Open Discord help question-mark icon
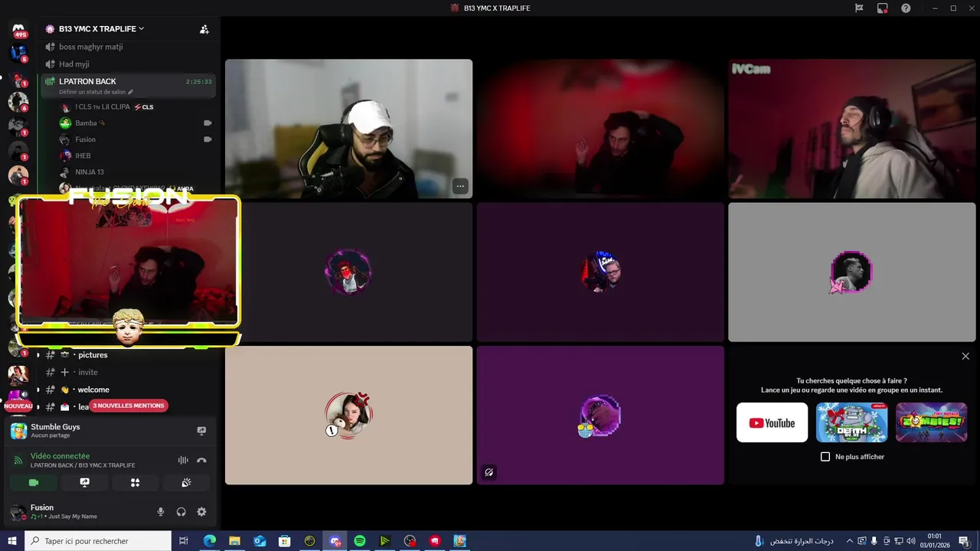The height and width of the screenshot is (551, 980). [906, 8]
